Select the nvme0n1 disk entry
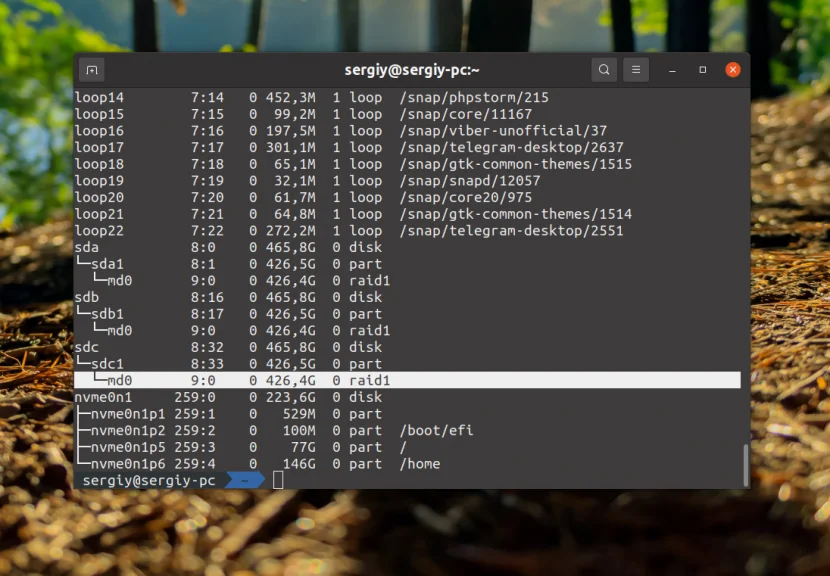Screen dimensions: 830x576 [104, 397]
